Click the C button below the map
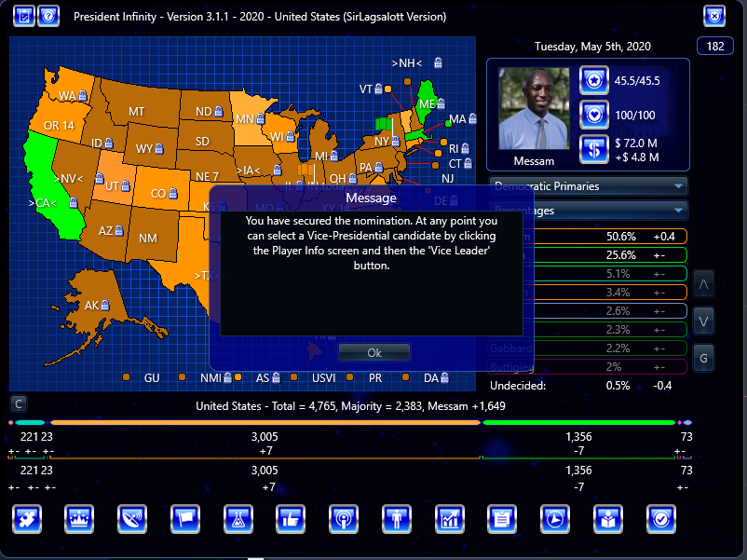Viewport: 747px width, 560px height. [18, 404]
